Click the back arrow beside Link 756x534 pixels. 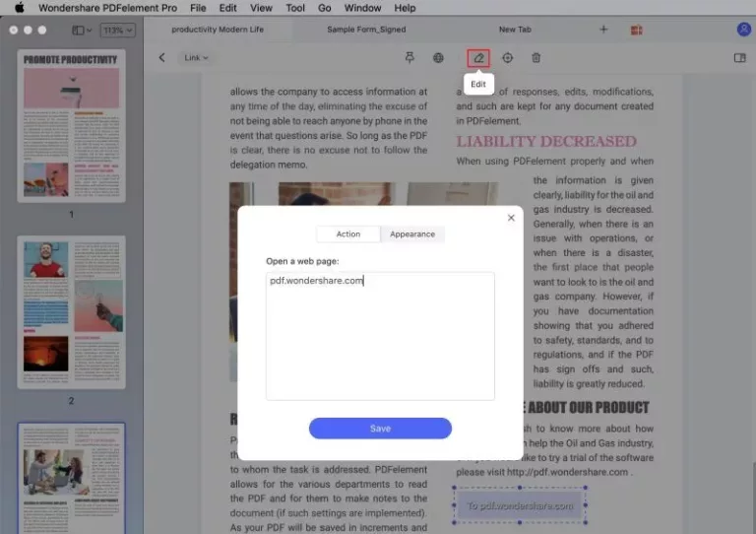click(162, 58)
